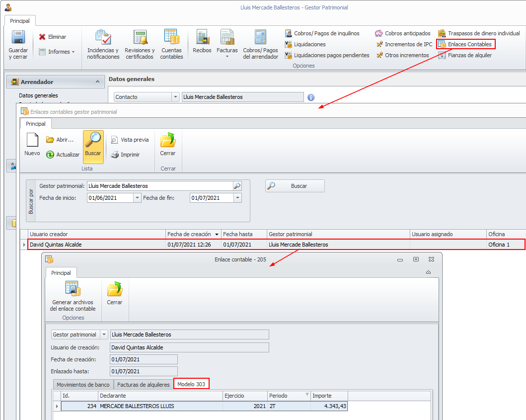Open Cobros/Pagos de inquilinos

[x=322, y=33]
